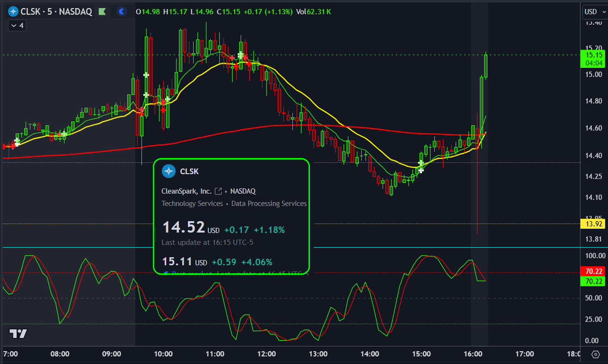The width and height of the screenshot is (608, 364).
Task: Click the 14.52 regular session price
Action: pyautogui.click(x=183, y=227)
